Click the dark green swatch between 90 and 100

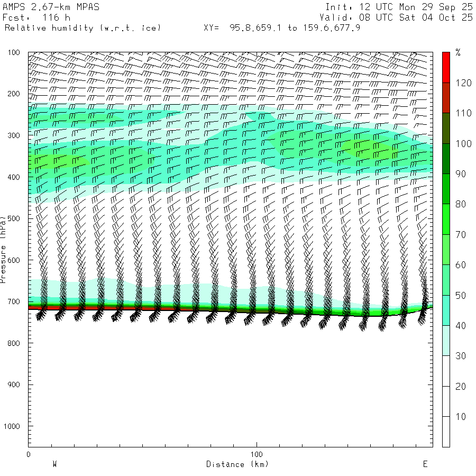click(446, 159)
